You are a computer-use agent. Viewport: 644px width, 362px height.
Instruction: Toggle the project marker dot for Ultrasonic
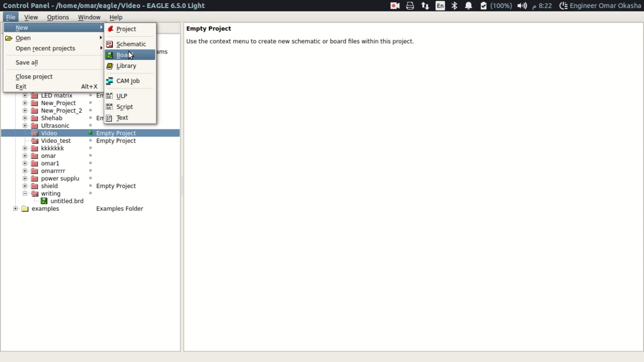91,125
